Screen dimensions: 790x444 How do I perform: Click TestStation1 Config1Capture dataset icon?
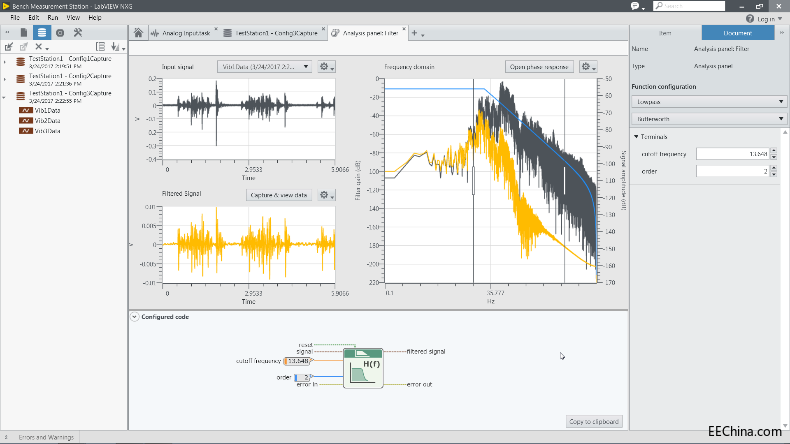tap(21, 62)
